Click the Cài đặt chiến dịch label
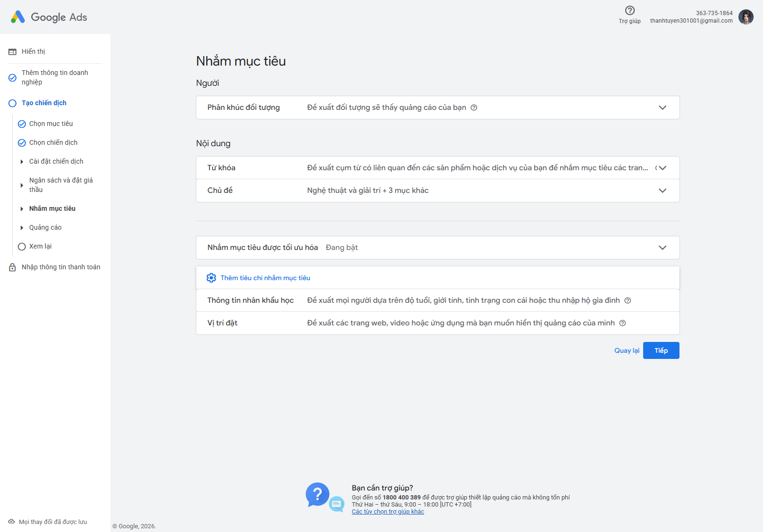The width and height of the screenshot is (763, 532). [x=56, y=161]
